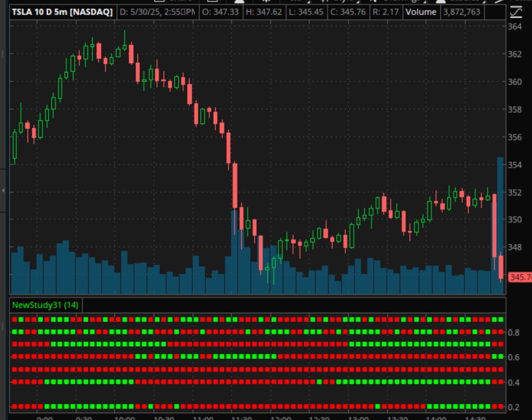This screenshot has width=532, height=420.
Task: Click the open price value O: 347.33
Action: 220,12
